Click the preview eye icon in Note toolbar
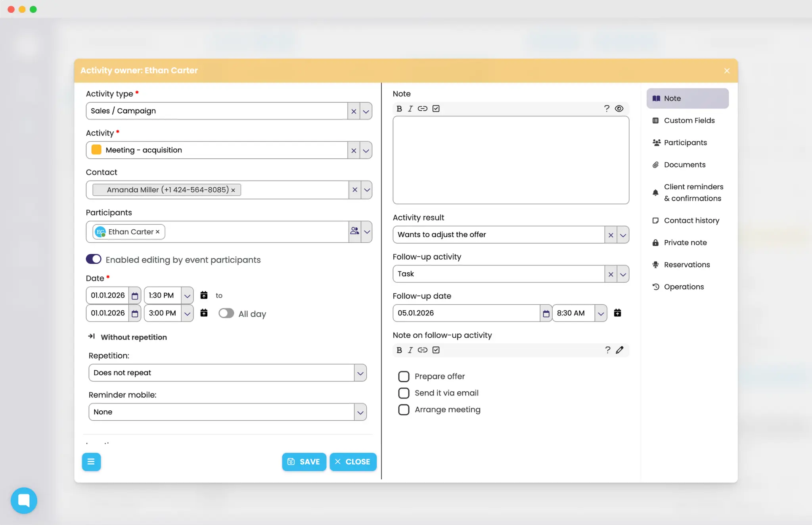The image size is (812, 525). (619, 109)
